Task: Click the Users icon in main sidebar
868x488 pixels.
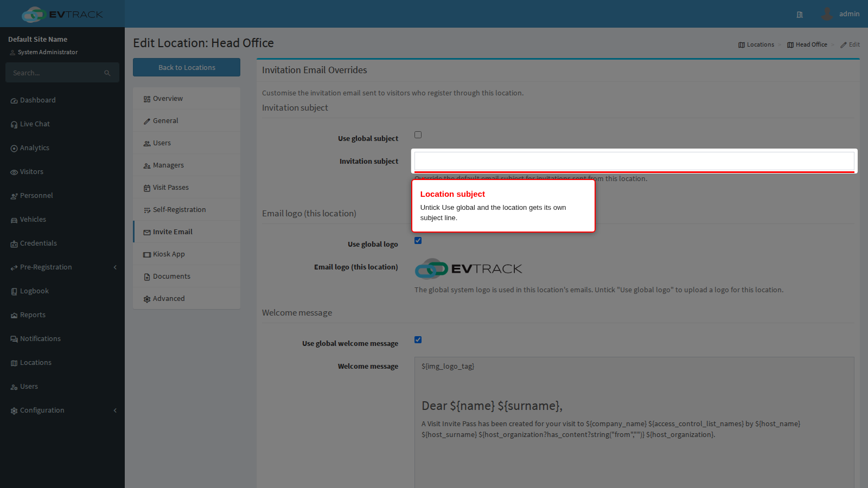Action: (14, 387)
